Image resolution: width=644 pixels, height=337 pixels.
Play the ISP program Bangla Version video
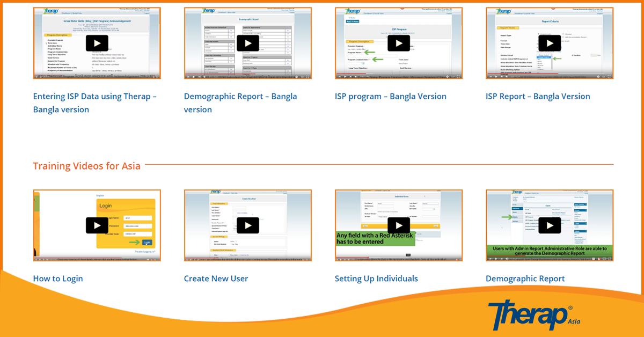[398, 43]
